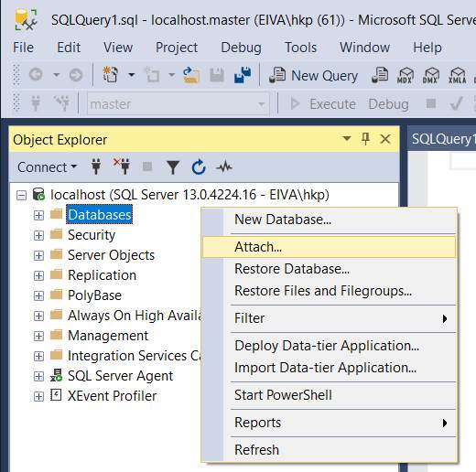Select the Security folder
This screenshot has height=472, width=476.
tap(92, 235)
